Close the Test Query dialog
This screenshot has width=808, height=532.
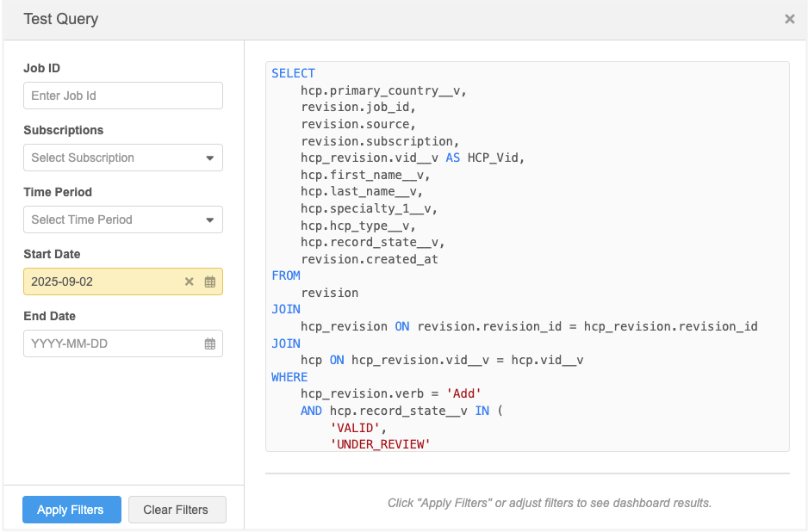click(x=789, y=19)
